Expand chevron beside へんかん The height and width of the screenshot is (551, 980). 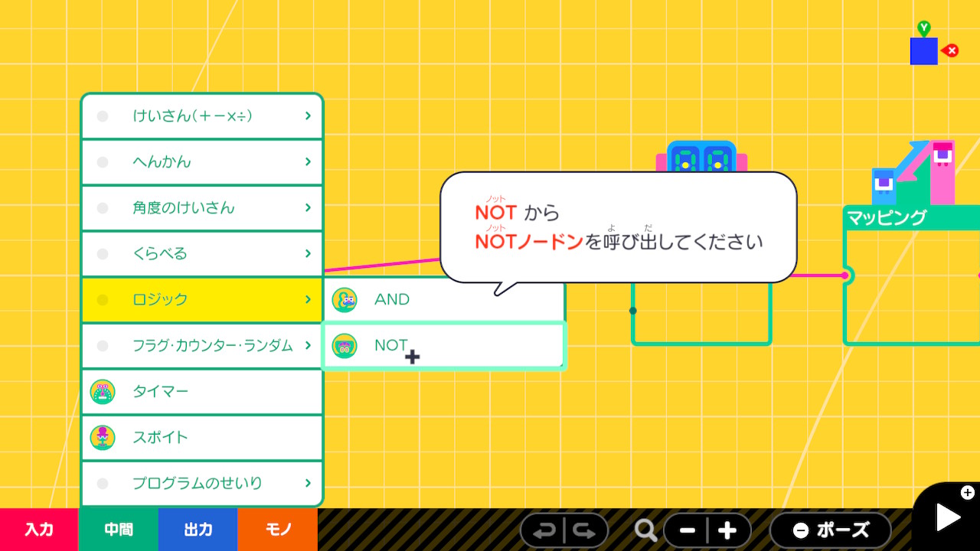308,161
